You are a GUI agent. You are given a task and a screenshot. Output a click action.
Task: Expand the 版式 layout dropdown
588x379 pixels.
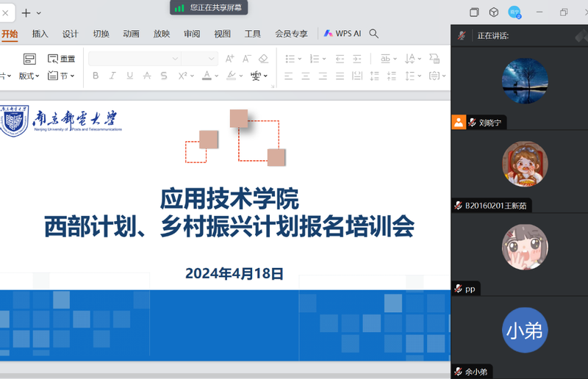point(29,76)
